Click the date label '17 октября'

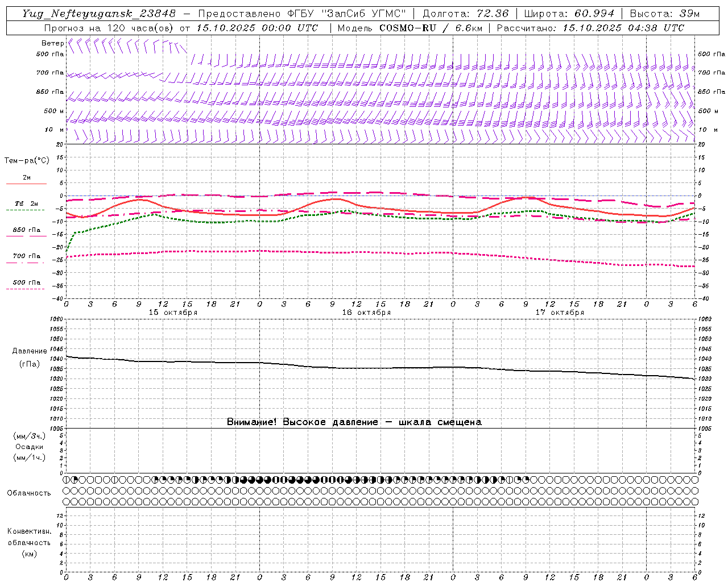click(x=560, y=313)
